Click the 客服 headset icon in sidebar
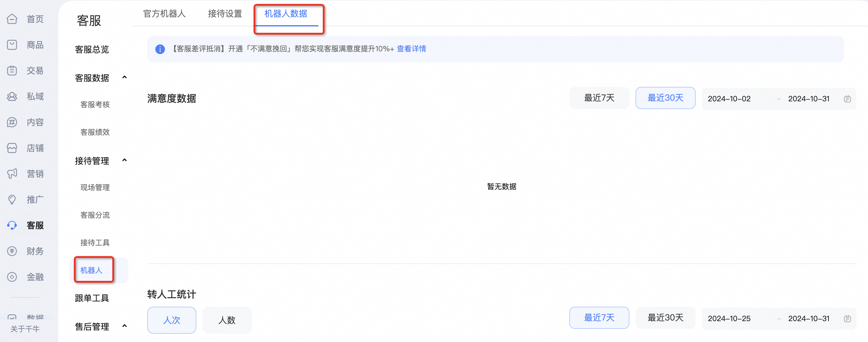Viewport: 868px width, 342px height. [12, 225]
